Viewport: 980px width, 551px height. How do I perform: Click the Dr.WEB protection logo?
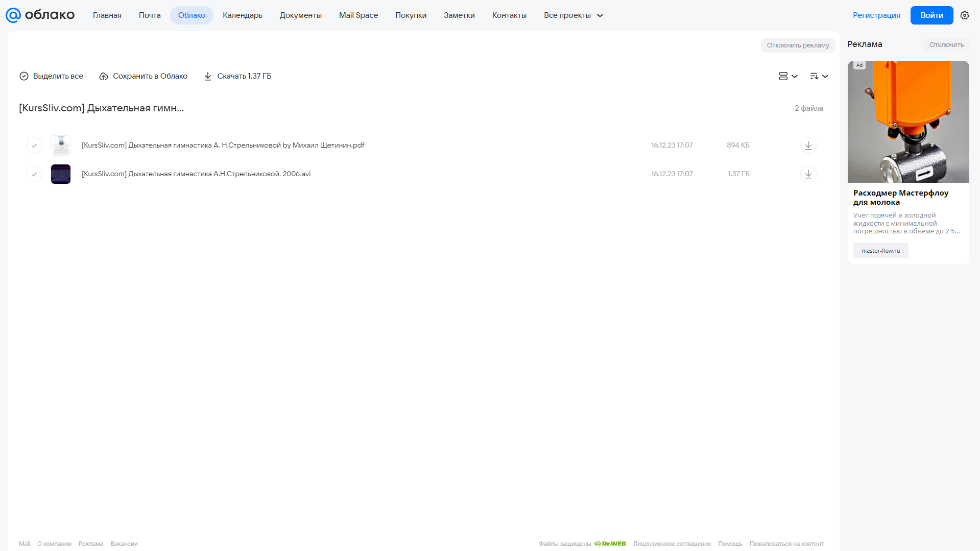[x=610, y=544]
